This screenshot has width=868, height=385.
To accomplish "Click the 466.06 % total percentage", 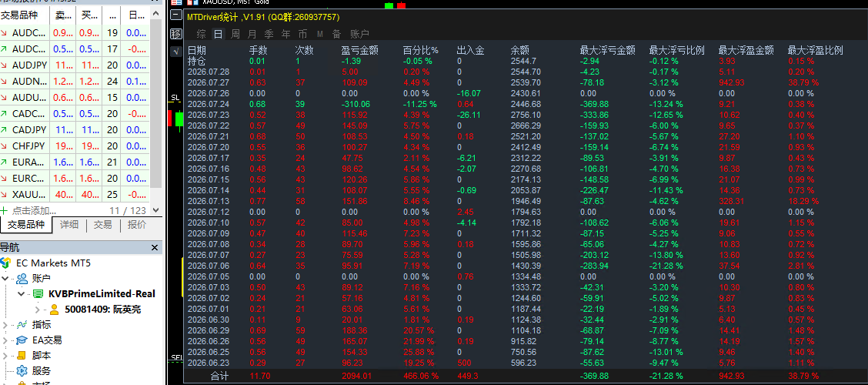I will coord(421,377).
